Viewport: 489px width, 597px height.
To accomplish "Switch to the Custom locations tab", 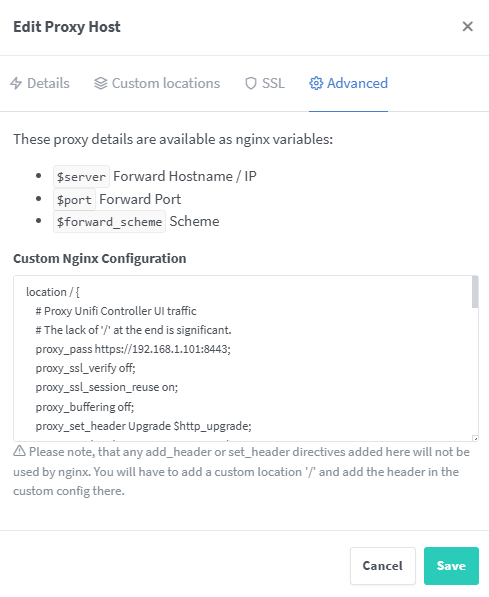I will pyautogui.click(x=157, y=83).
